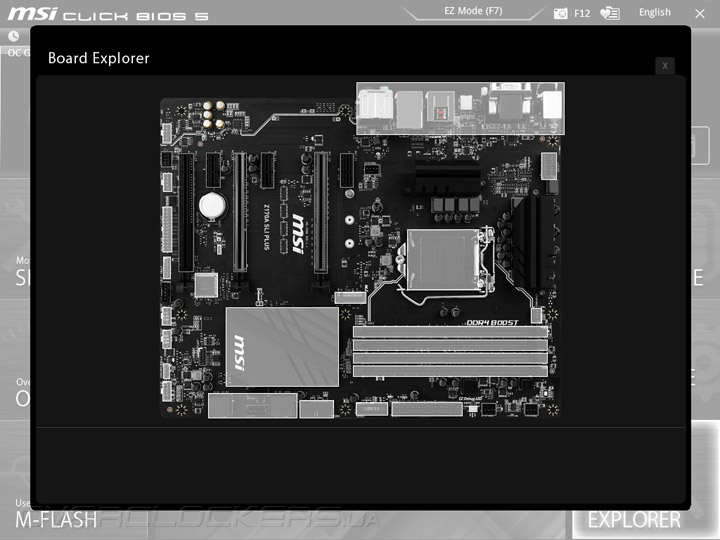Select the USB 3.0 header near ATX connector
Image resolution: width=720 pixels, height=540 pixels.
click(x=371, y=409)
